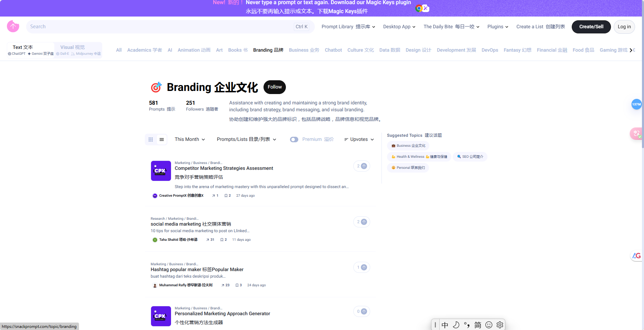The image size is (644, 330).
Task: Click the Snack Prompt logo icon
Action: point(13,26)
